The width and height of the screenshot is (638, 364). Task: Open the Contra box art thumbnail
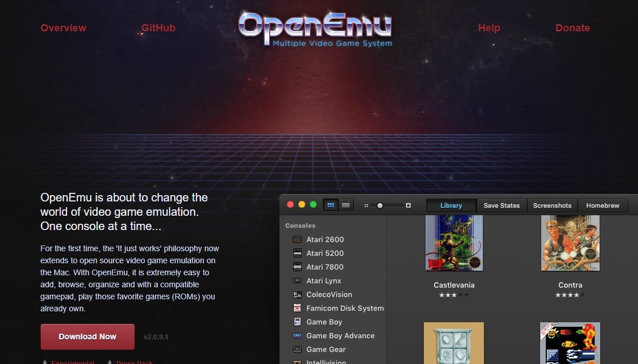tap(570, 243)
